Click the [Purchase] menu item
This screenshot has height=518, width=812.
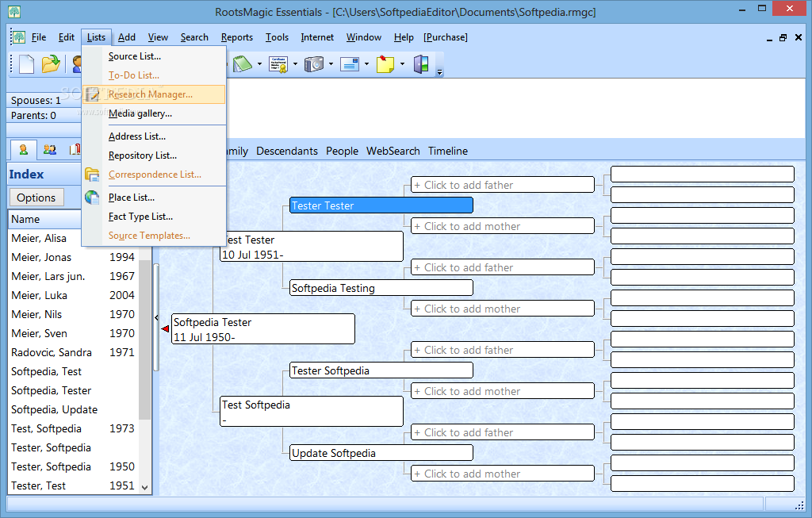pos(446,37)
